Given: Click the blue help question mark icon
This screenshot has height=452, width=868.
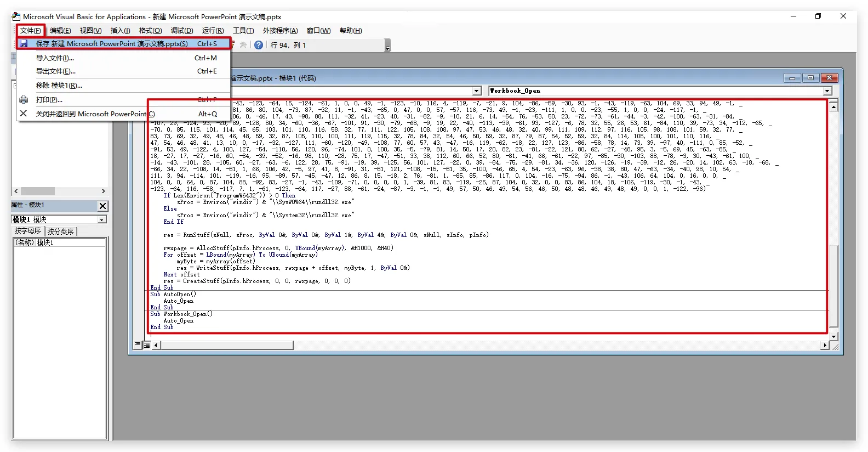Looking at the screenshot, I should coord(259,45).
